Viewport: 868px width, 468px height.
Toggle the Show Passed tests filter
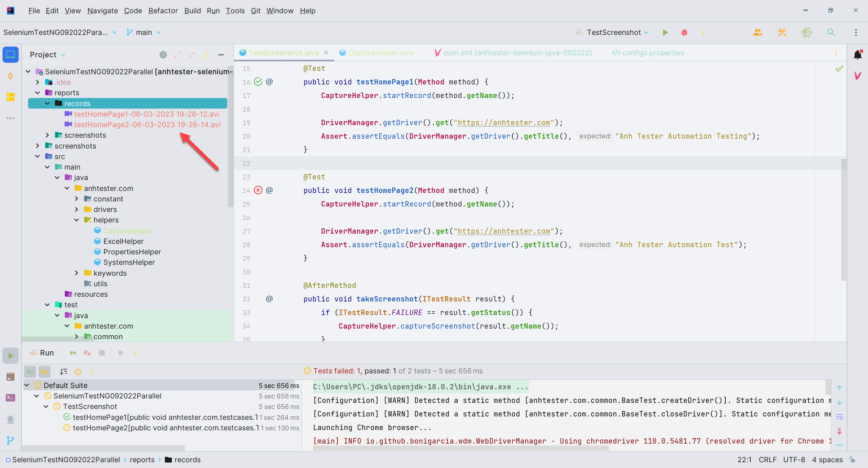30,372
